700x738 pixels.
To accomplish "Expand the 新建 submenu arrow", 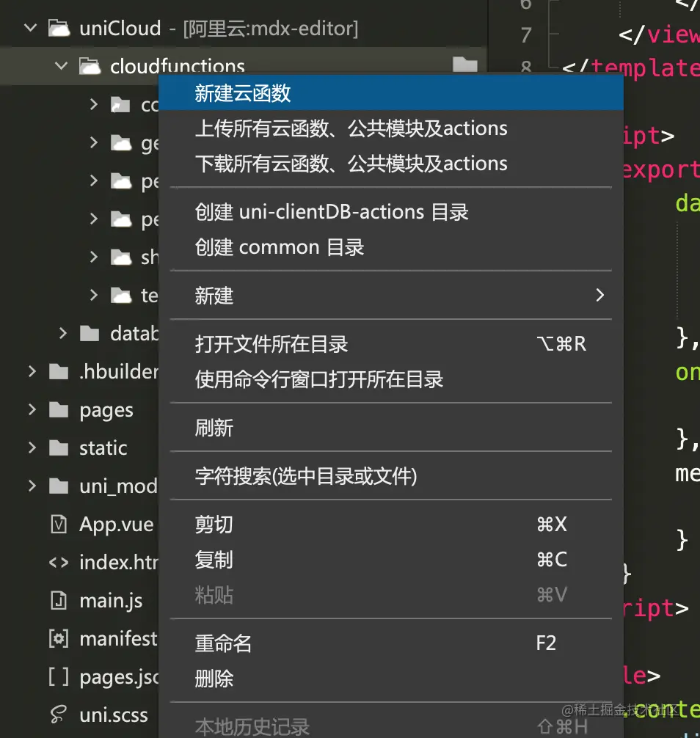I will (x=600, y=296).
